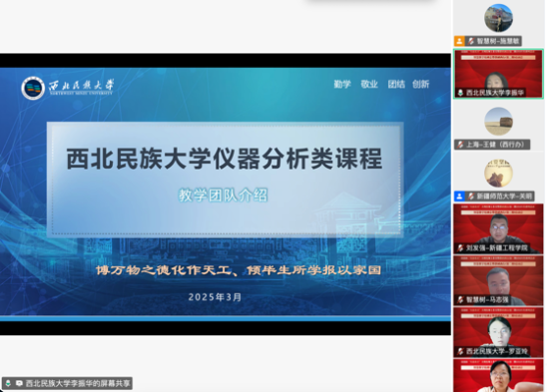Select the 西北民族大学李振华 speaker video tile
The height and width of the screenshot is (392, 547).
498,74
